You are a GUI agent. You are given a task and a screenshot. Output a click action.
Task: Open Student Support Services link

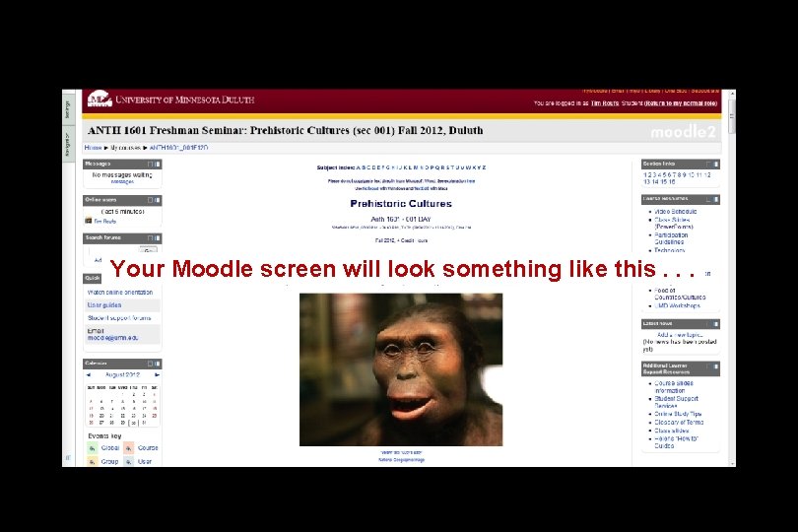(676, 402)
